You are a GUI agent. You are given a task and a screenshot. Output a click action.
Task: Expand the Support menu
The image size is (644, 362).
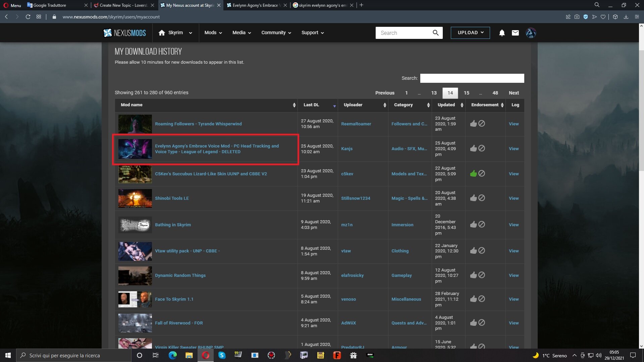click(x=313, y=33)
